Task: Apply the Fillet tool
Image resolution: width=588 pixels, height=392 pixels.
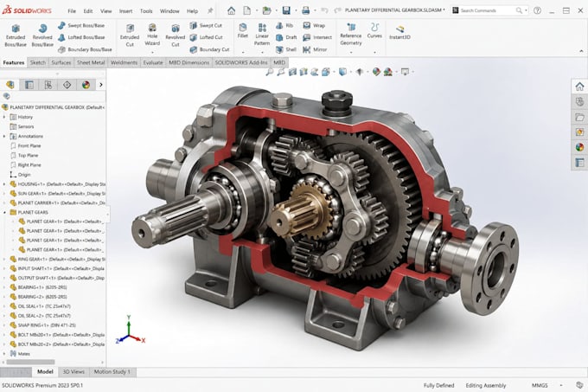Action: [x=243, y=31]
